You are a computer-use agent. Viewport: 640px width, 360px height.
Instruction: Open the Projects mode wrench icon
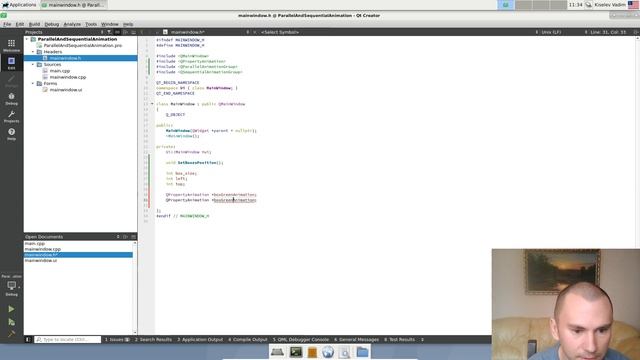click(11, 116)
